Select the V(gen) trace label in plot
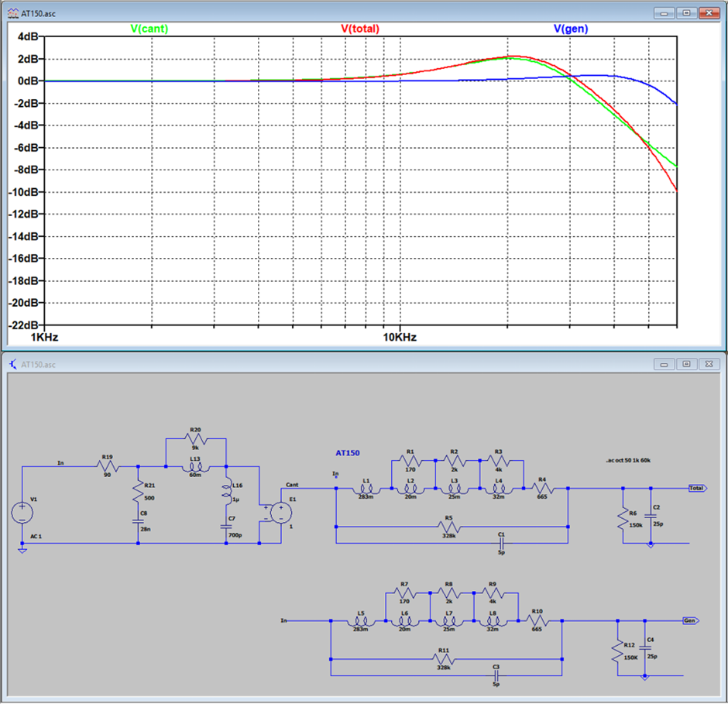Image resolution: width=728 pixels, height=704 pixels. tap(571, 29)
